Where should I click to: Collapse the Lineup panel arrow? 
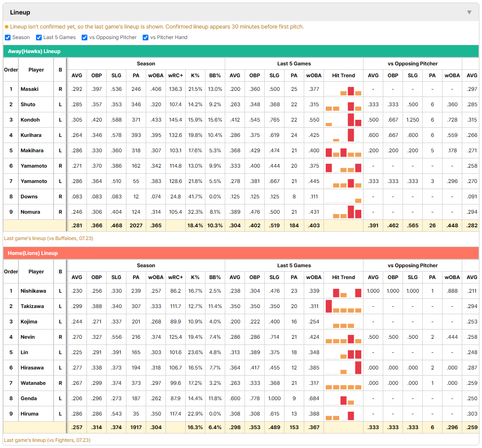pos(469,12)
